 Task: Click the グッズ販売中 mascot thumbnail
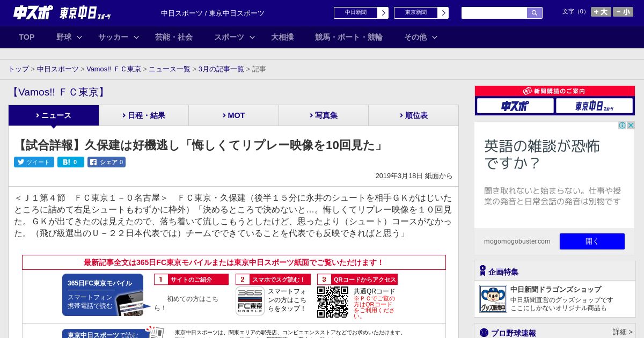[x=493, y=299]
